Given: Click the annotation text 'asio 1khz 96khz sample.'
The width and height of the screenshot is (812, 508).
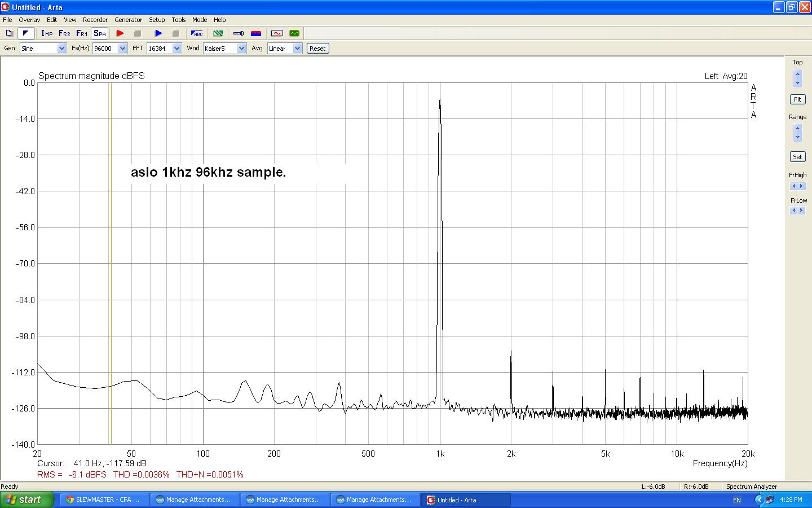Looking at the screenshot, I should tap(209, 172).
